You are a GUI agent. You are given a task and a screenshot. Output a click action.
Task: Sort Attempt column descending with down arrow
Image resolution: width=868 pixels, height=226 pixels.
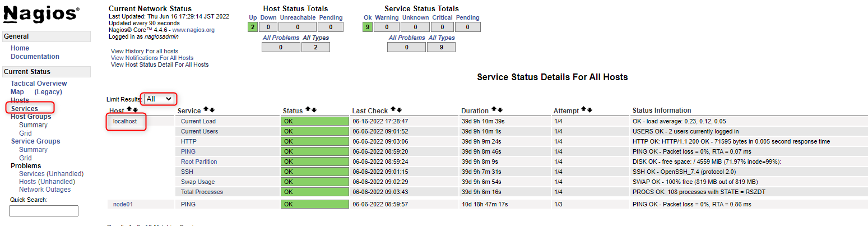[x=589, y=110]
